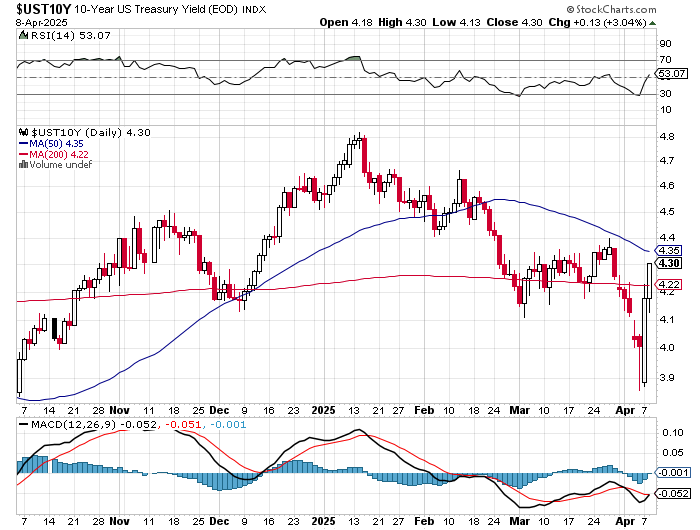Click the red -0.051 signal value in MACD legend
This screenshot has height=530, width=700.
[x=183, y=424]
